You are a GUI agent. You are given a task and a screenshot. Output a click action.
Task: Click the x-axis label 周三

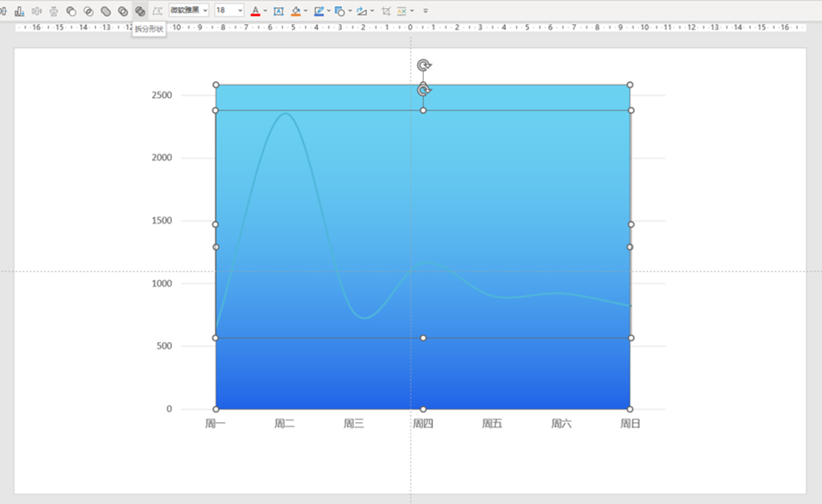click(354, 423)
